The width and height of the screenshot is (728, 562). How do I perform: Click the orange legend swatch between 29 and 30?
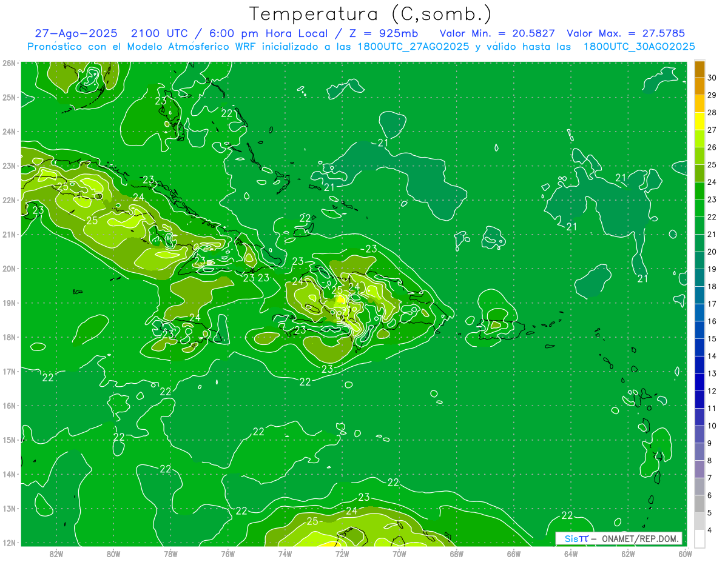[699, 87]
